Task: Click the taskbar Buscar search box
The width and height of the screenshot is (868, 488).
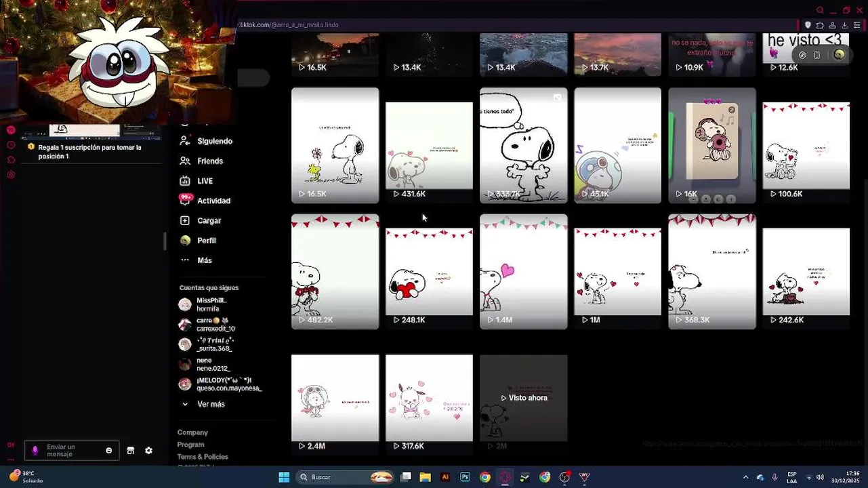Action: (346, 477)
